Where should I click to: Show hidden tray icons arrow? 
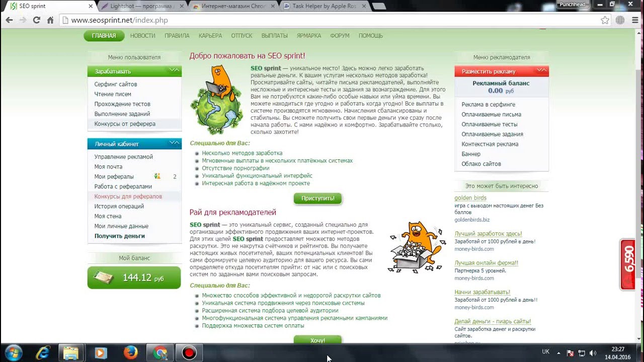coord(558,353)
